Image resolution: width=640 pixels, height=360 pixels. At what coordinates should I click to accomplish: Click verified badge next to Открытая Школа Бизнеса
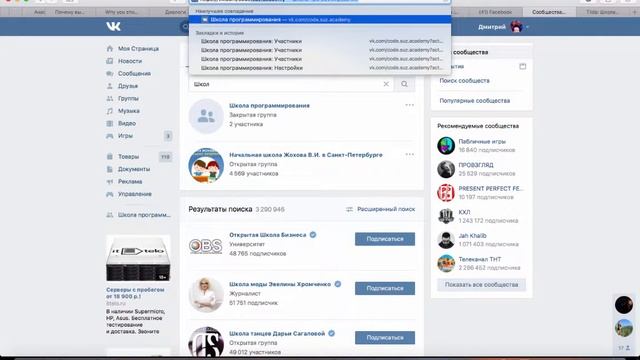[x=313, y=235]
